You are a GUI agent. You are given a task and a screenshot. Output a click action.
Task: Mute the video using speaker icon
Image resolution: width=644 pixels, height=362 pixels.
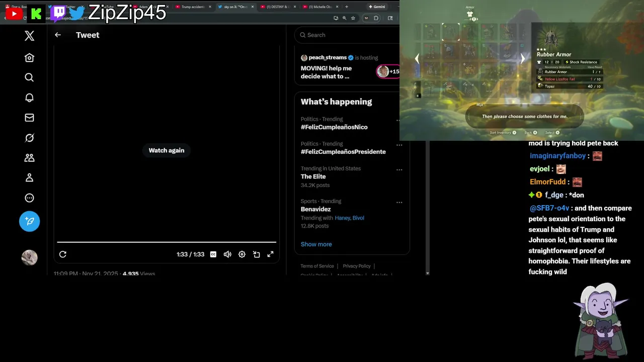coord(227,254)
